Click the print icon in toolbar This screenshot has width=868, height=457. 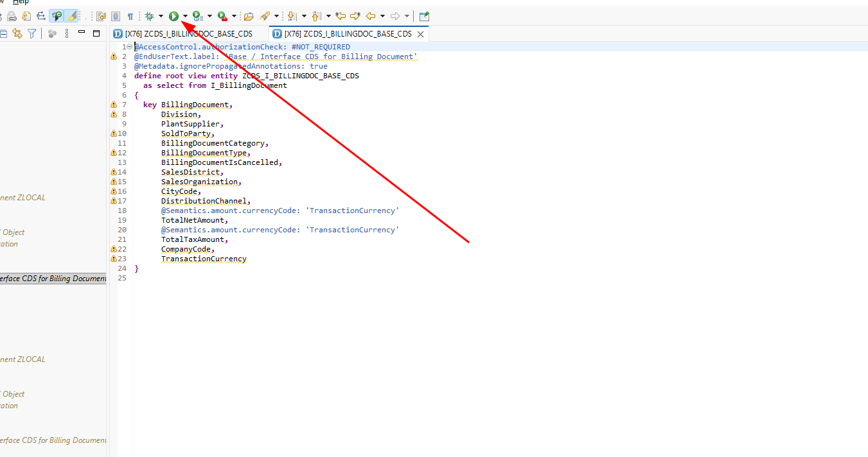[12, 16]
